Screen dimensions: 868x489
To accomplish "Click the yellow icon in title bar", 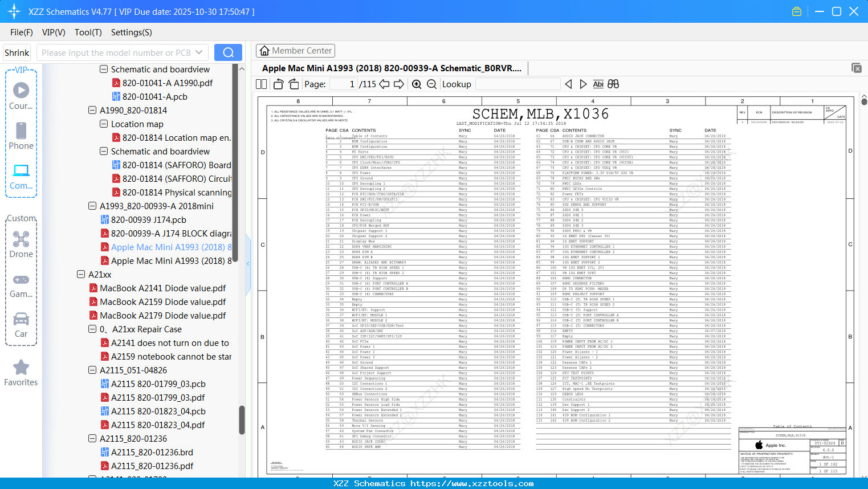I will [x=797, y=11].
